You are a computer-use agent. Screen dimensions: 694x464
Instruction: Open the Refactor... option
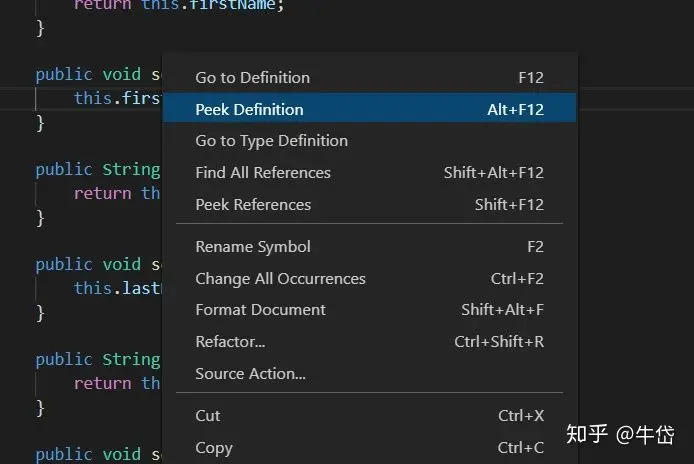coord(230,342)
